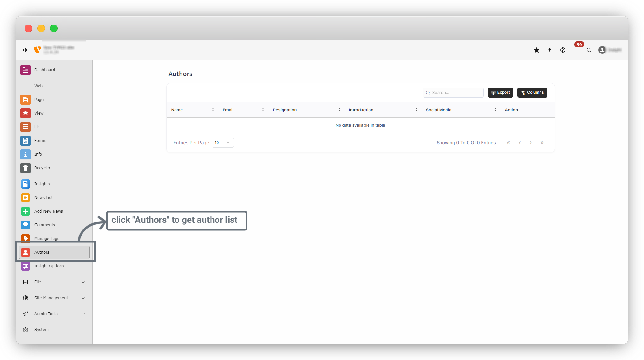This screenshot has width=644, height=360.
Task: Click the Export button
Action: click(x=500, y=92)
